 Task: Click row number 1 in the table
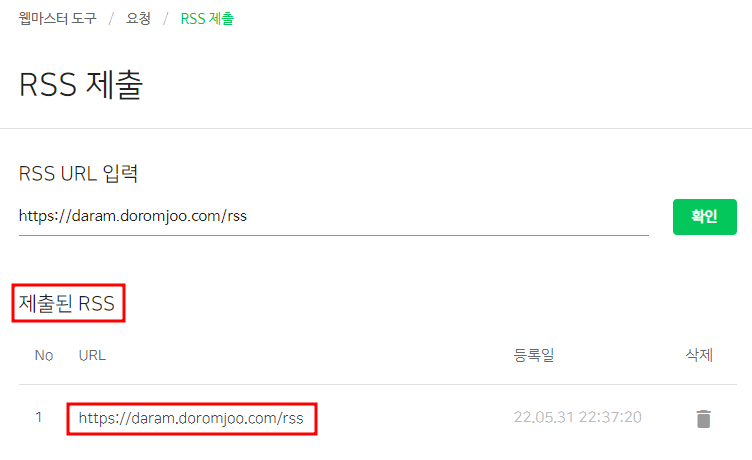38,417
